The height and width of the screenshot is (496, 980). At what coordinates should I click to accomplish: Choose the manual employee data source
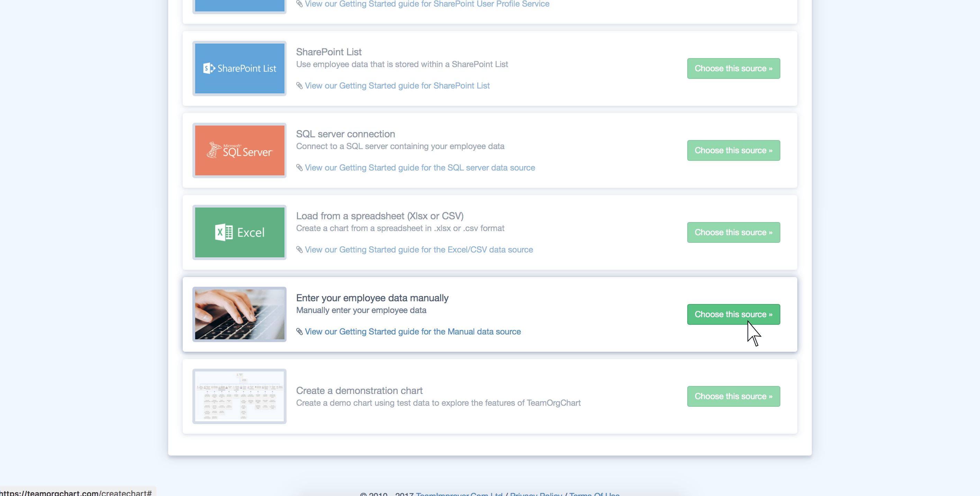point(733,314)
